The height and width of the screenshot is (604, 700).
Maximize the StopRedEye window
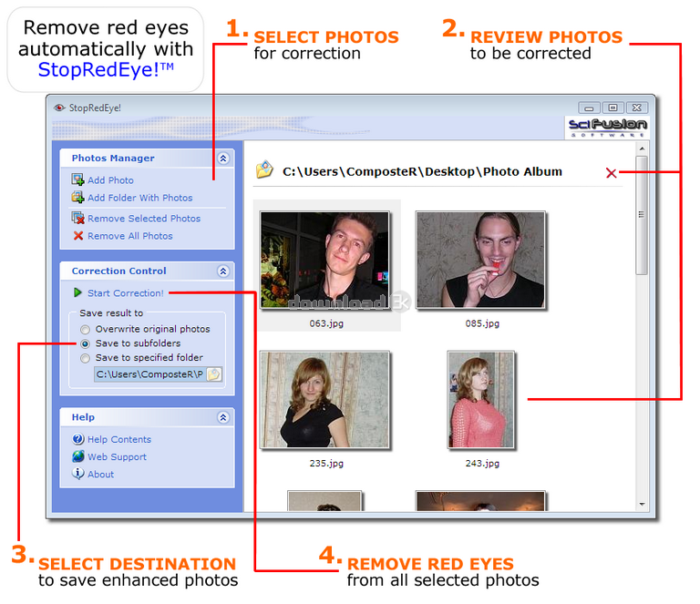coord(612,107)
